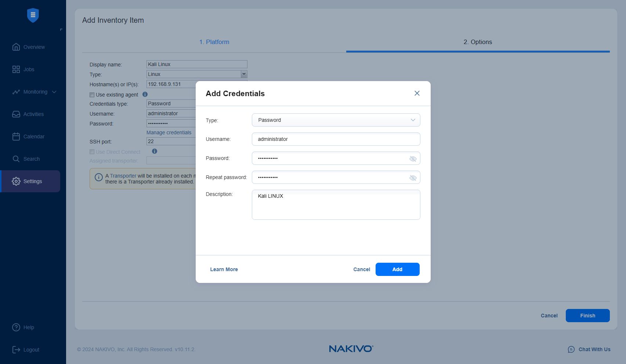The width and height of the screenshot is (626, 364).
Task: Click the Add button to save credentials
Action: pos(397,269)
